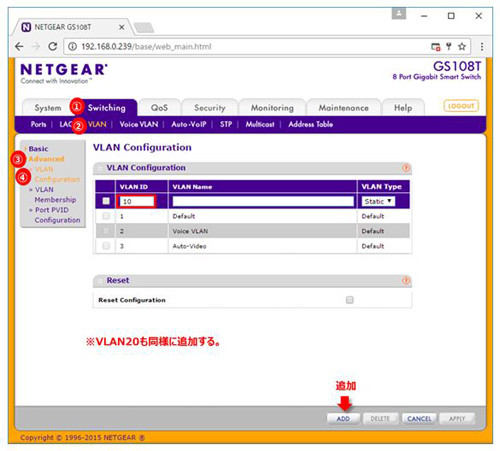This screenshot has width=500, height=451.
Task: Enable the Reset Configuration checkbox
Action: [x=350, y=300]
